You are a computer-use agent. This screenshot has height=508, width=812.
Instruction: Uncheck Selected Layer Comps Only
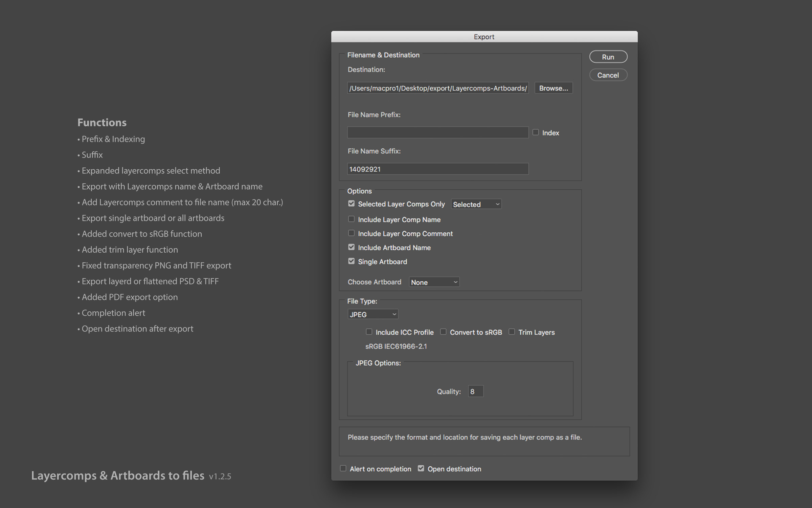pos(351,204)
